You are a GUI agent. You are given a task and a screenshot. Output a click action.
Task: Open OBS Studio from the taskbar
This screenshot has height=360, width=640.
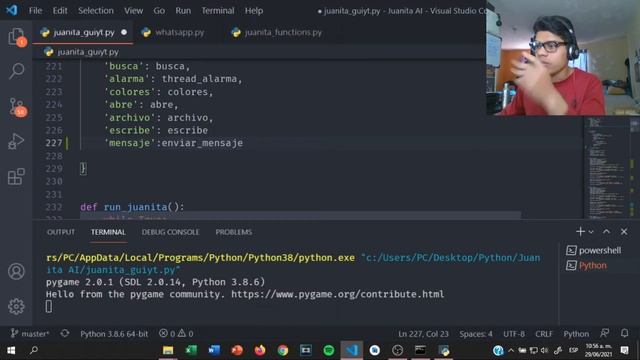(397, 350)
